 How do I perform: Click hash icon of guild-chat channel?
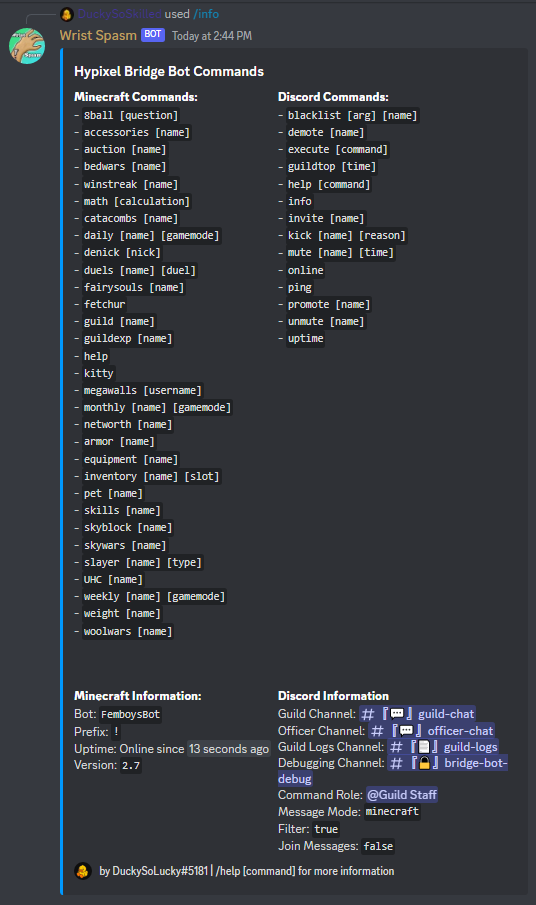[368, 715]
